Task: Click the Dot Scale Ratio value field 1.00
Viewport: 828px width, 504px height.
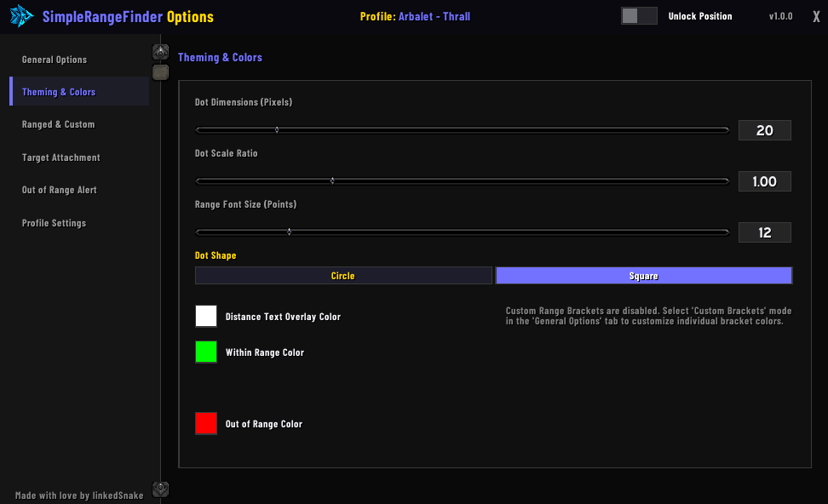Action: pos(765,181)
